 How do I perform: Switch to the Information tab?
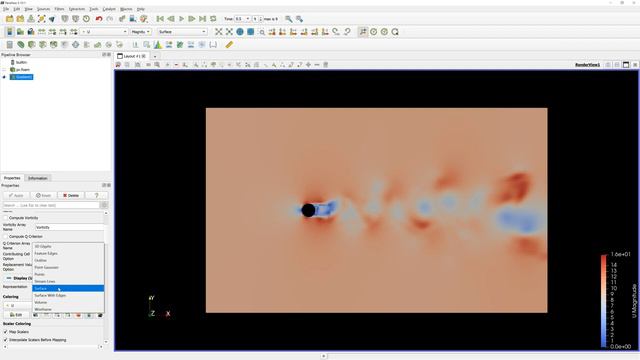coord(38,178)
